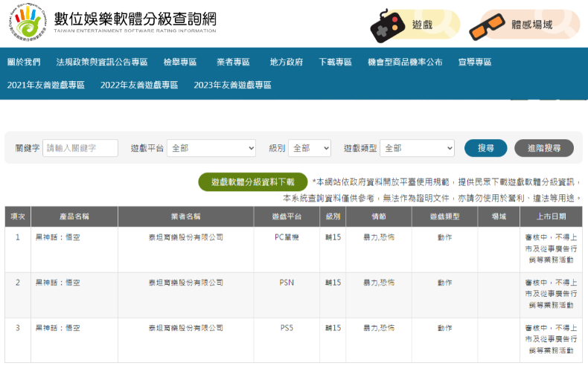This screenshot has height=369, width=588.
Task: Expand the 級別 rating dropdown
Action: [x=310, y=148]
